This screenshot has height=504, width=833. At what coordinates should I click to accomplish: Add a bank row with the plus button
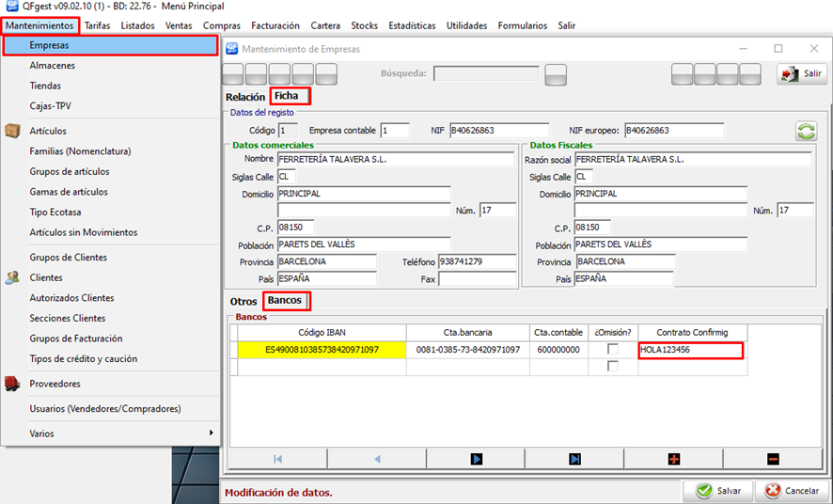(x=673, y=459)
